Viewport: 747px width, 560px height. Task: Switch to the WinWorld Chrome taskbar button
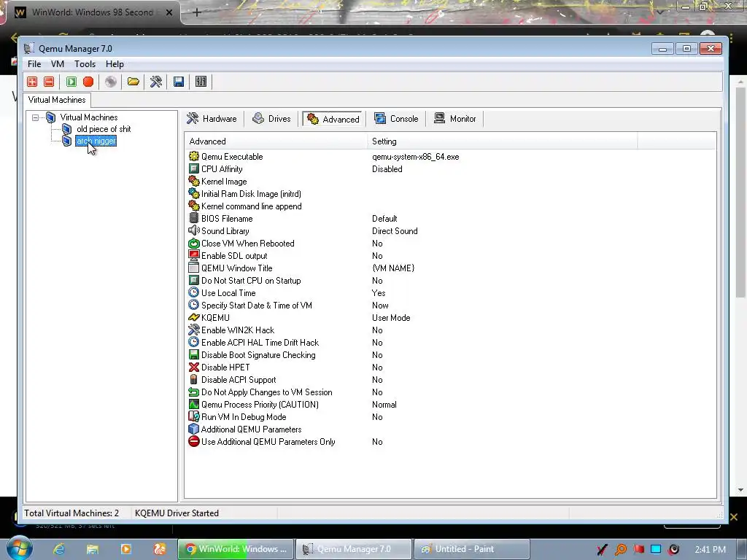(236, 549)
